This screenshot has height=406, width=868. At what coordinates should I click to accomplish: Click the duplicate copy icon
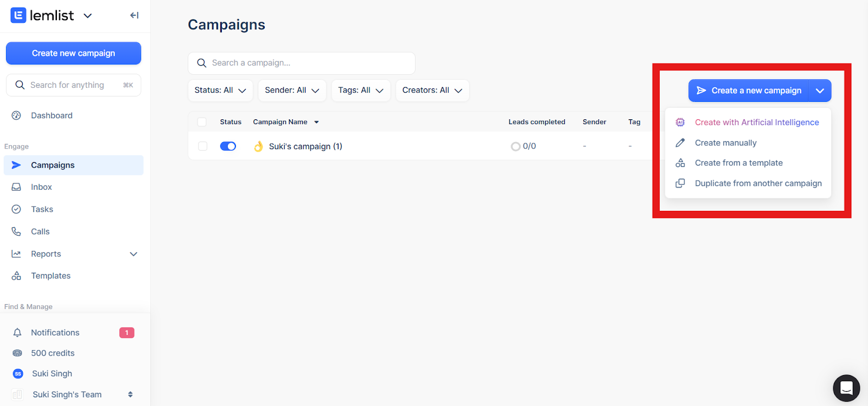point(680,183)
